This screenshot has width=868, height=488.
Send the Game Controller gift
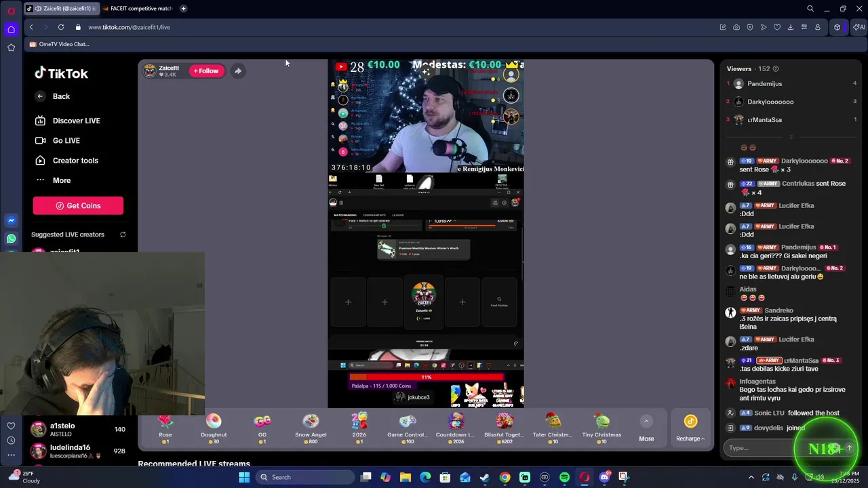[408, 428]
